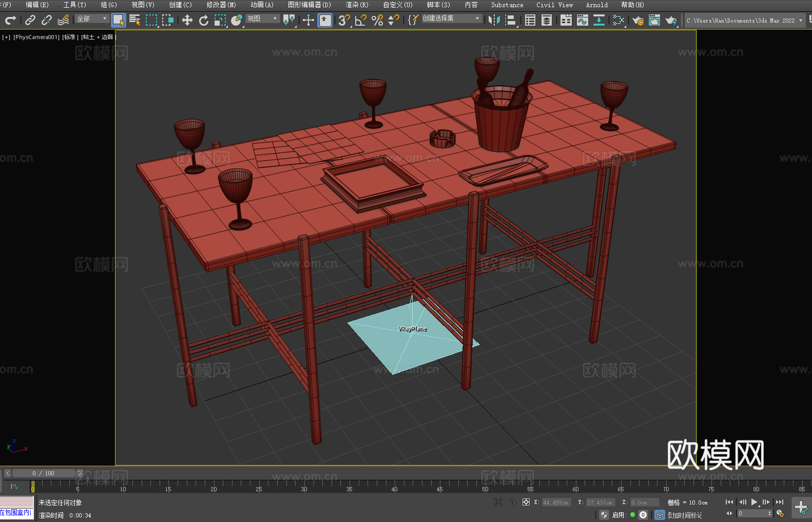Toggle the selection lock padlock icon
The image size is (812, 522).
click(512, 502)
